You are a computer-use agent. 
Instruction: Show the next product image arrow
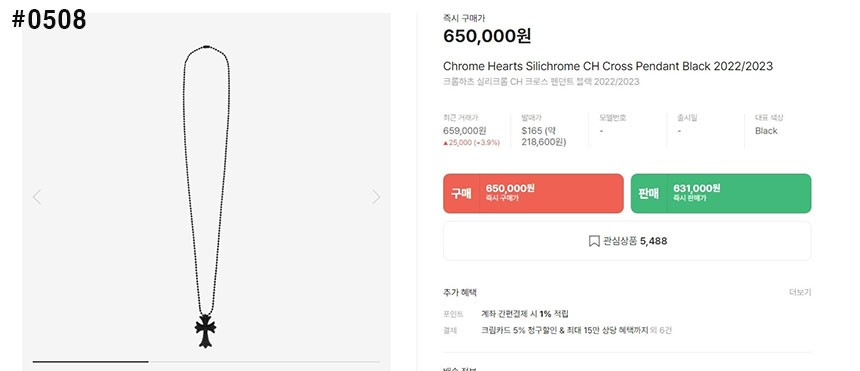tap(376, 197)
